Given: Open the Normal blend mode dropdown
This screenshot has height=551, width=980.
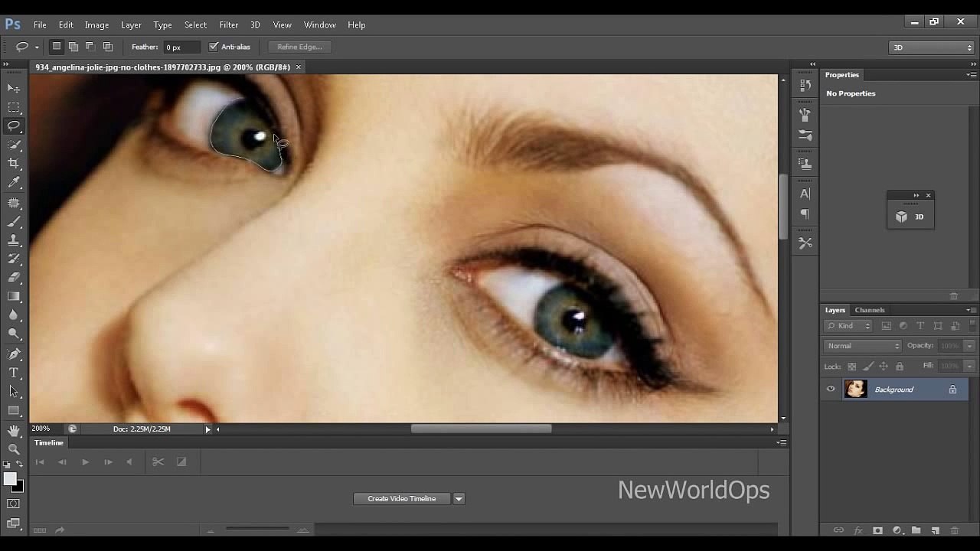Looking at the screenshot, I should [863, 346].
